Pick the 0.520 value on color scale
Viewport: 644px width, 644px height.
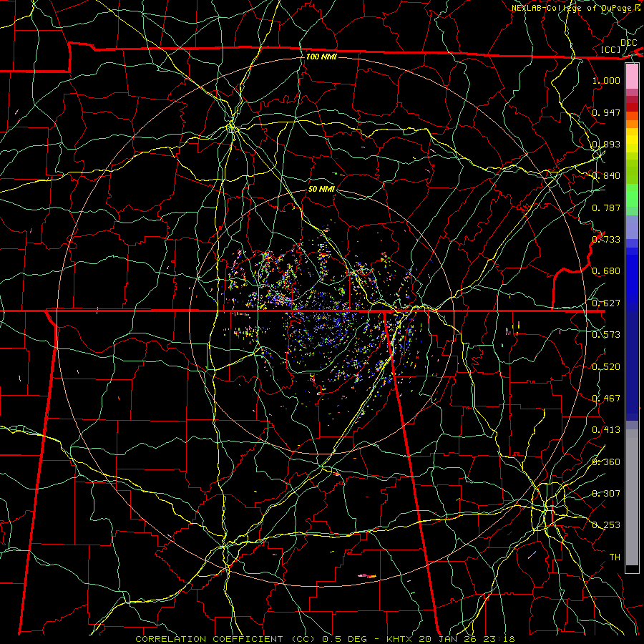click(606, 367)
